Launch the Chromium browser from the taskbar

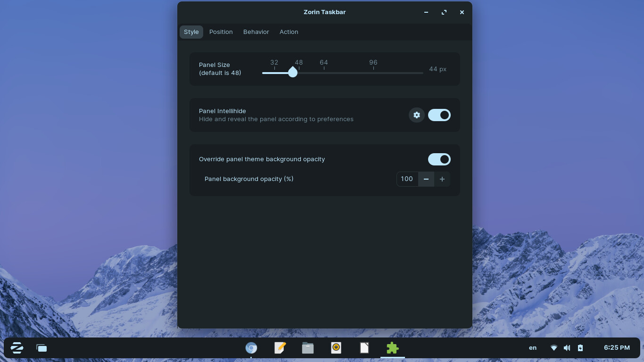[251, 348]
